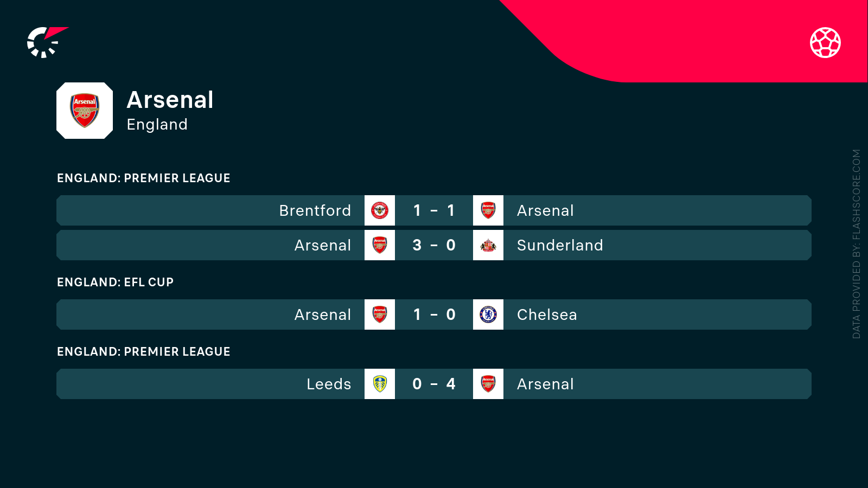868x488 pixels.
Task: Click the soccer ball icon top-right
Action: coord(825,42)
